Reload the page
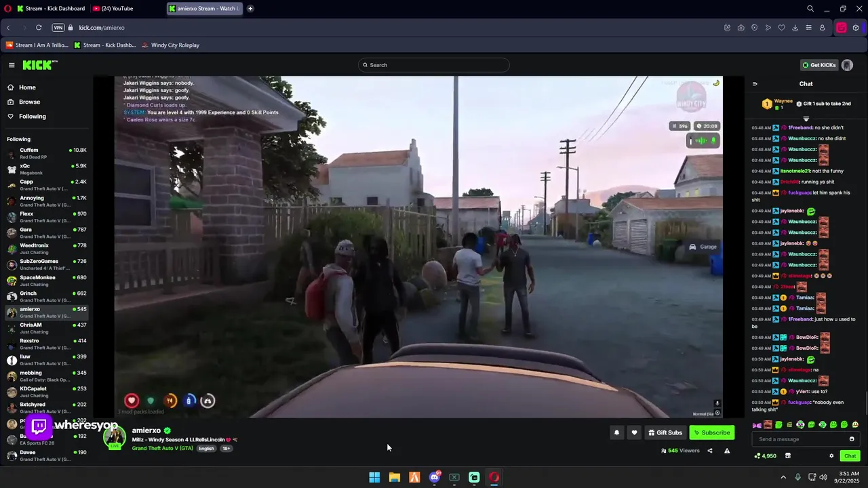Viewport: 868px width, 488px height. coord(39,28)
